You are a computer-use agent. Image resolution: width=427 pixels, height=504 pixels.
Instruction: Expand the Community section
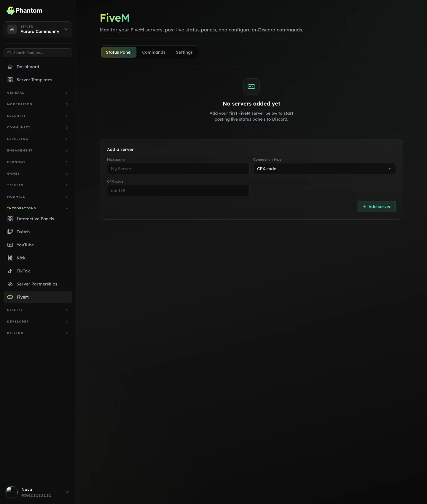tap(38, 127)
